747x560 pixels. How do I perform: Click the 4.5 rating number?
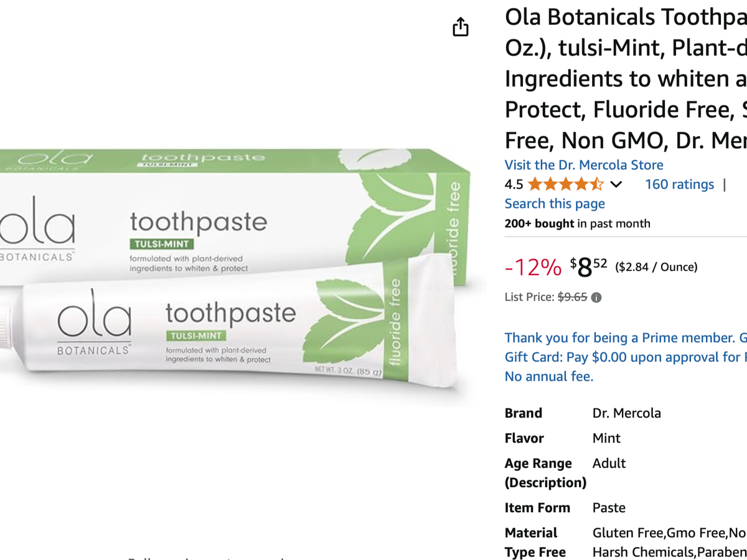pos(514,184)
